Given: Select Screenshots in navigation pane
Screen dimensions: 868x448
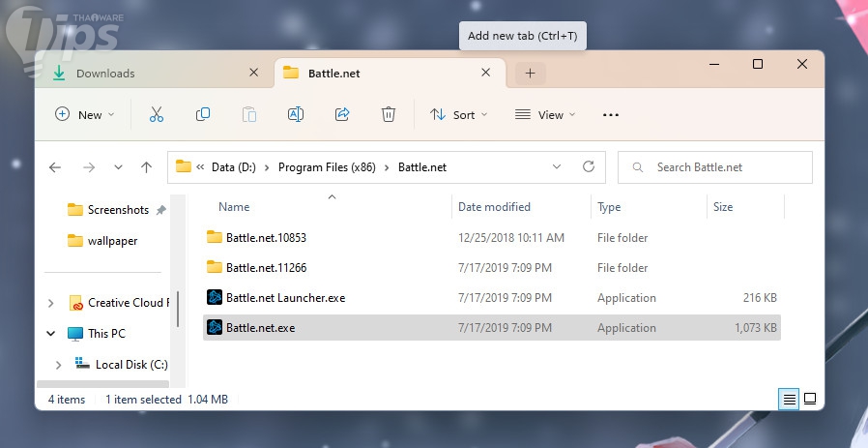Looking at the screenshot, I should pos(118,210).
